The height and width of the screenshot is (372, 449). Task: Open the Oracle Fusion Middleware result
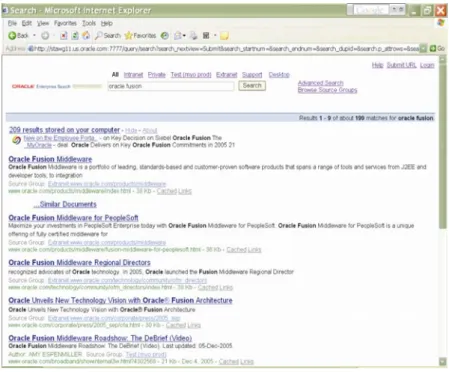coord(50,159)
